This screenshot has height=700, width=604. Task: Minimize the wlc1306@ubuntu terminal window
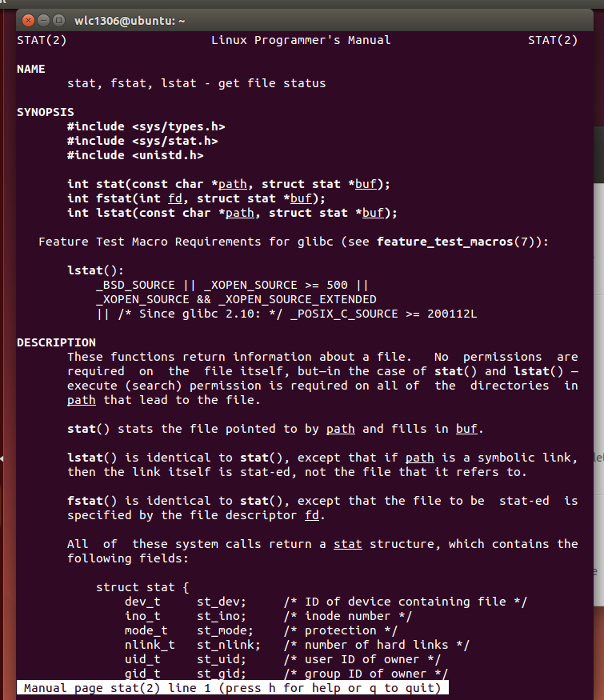(x=43, y=21)
